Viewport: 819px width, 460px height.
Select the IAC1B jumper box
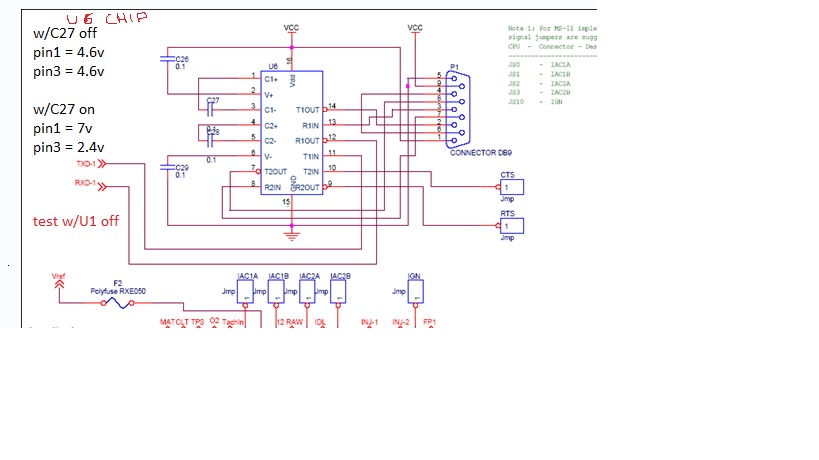pyautogui.click(x=276, y=292)
